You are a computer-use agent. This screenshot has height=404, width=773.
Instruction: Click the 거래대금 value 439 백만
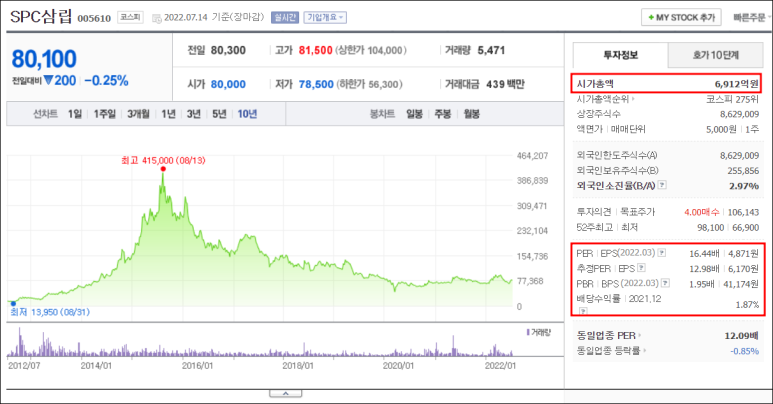505,84
